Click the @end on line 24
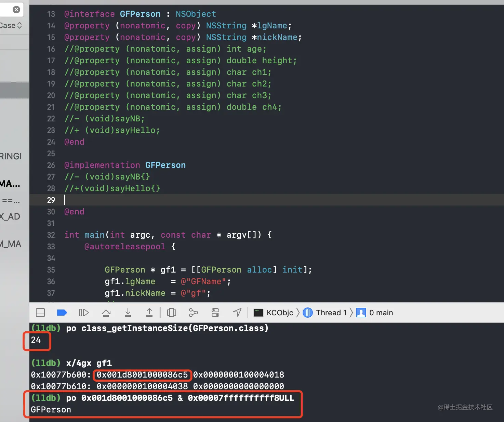Screen dimensions: 504x422 74,142
